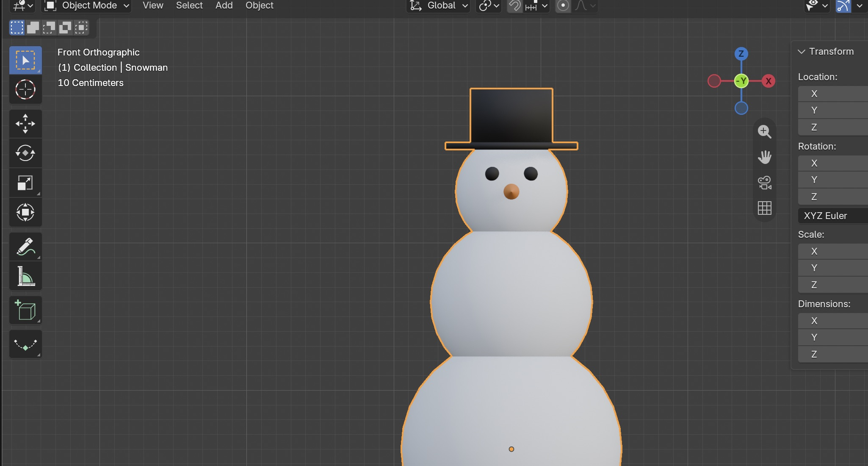Click the Location X field

833,94
